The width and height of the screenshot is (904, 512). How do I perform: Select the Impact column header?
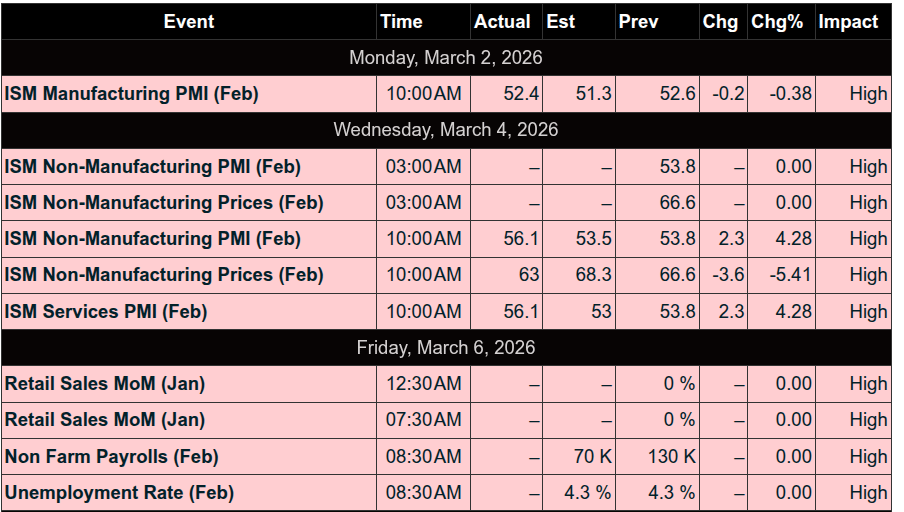[x=848, y=21]
